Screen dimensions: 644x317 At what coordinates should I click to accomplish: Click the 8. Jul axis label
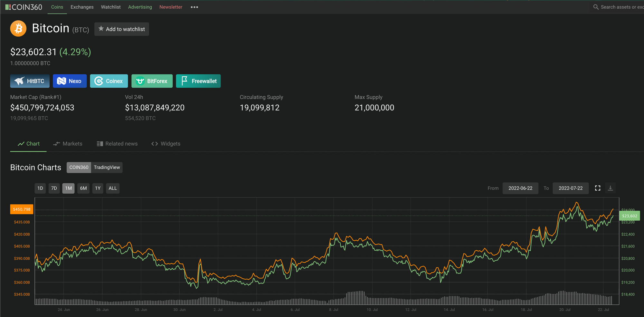coord(334,310)
